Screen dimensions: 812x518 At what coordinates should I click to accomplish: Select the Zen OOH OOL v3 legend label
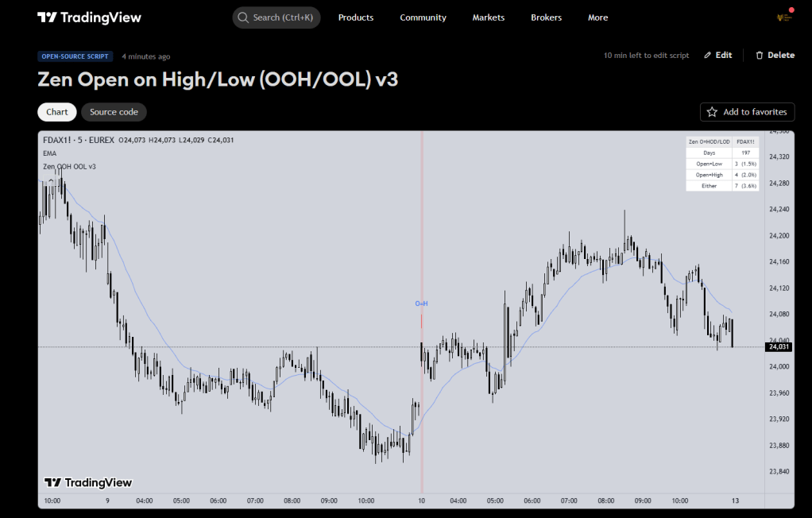[69, 166]
